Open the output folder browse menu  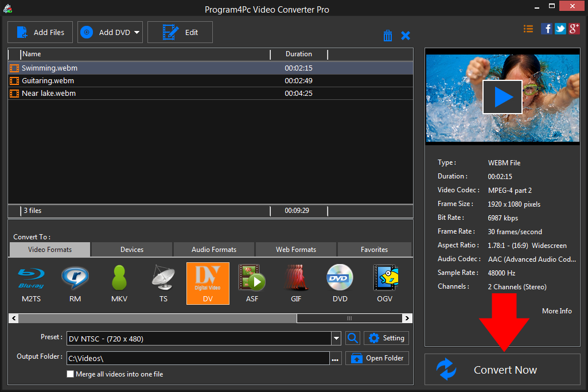[335, 358]
